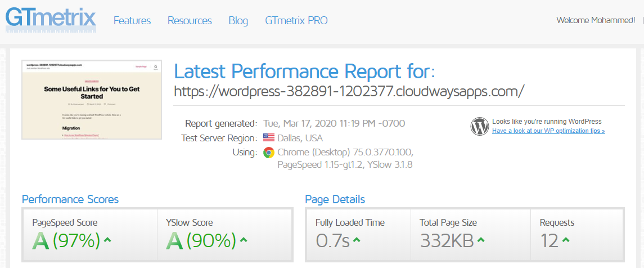Open the Resources menu
644x268 pixels.
click(190, 21)
